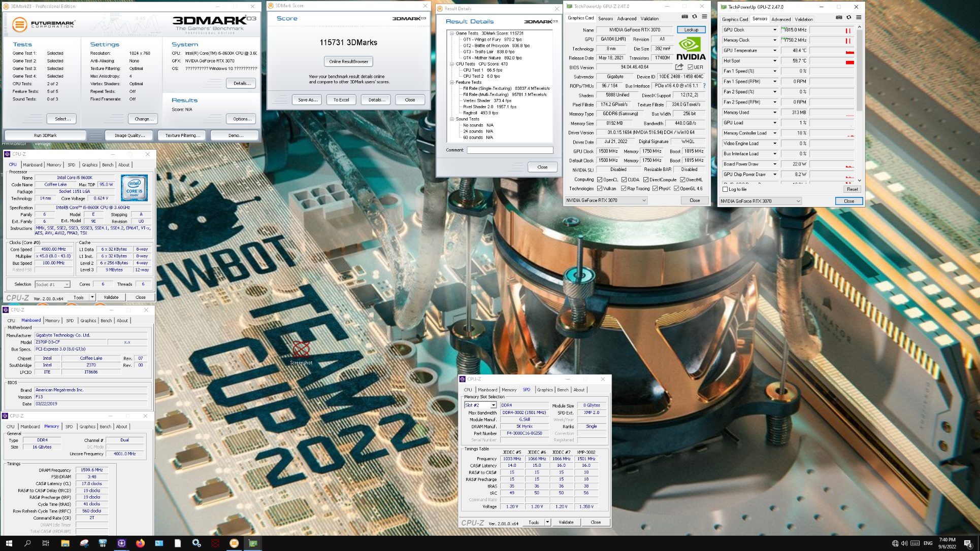Toggle the UEFI checkbox in GPU-Z
The height and width of the screenshot is (551, 980).
[691, 67]
